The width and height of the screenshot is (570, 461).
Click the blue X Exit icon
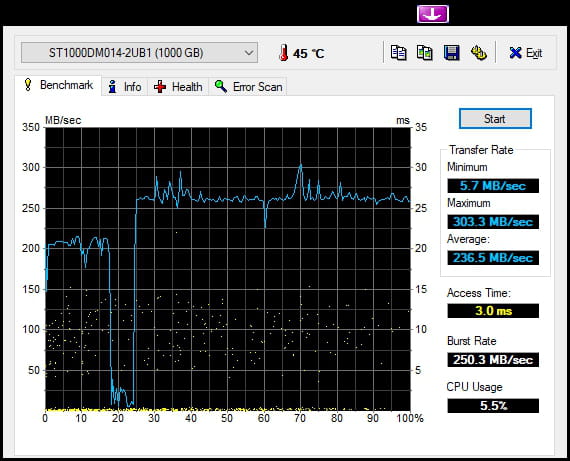[515, 53]
